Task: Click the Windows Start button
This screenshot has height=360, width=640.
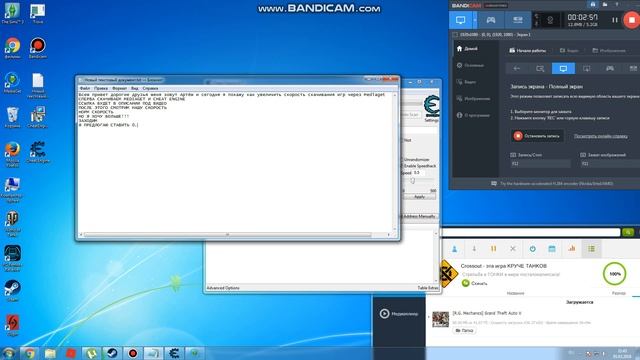Action: pyautogui.click(x=8, y=353)
